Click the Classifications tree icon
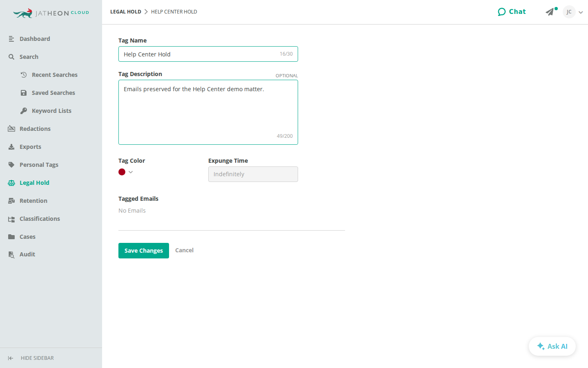This screenshot has width=588, height=368. coord(11,219)
